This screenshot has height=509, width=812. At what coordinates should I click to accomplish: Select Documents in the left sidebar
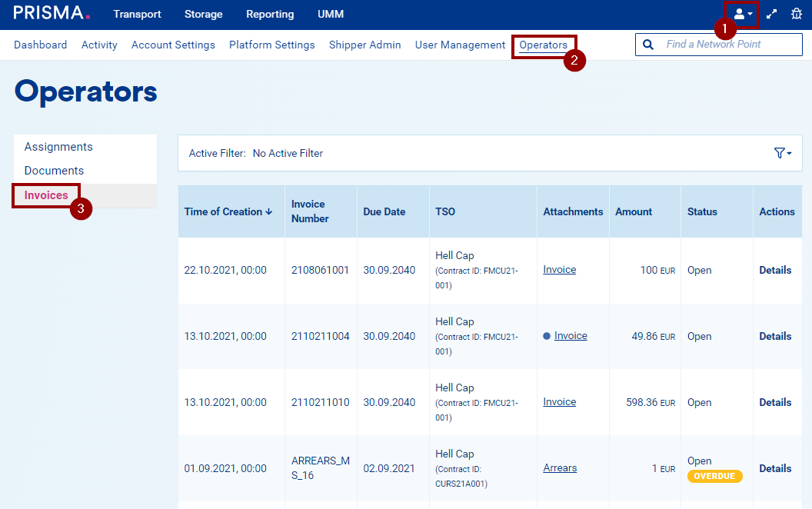click(x=54, y=171)
